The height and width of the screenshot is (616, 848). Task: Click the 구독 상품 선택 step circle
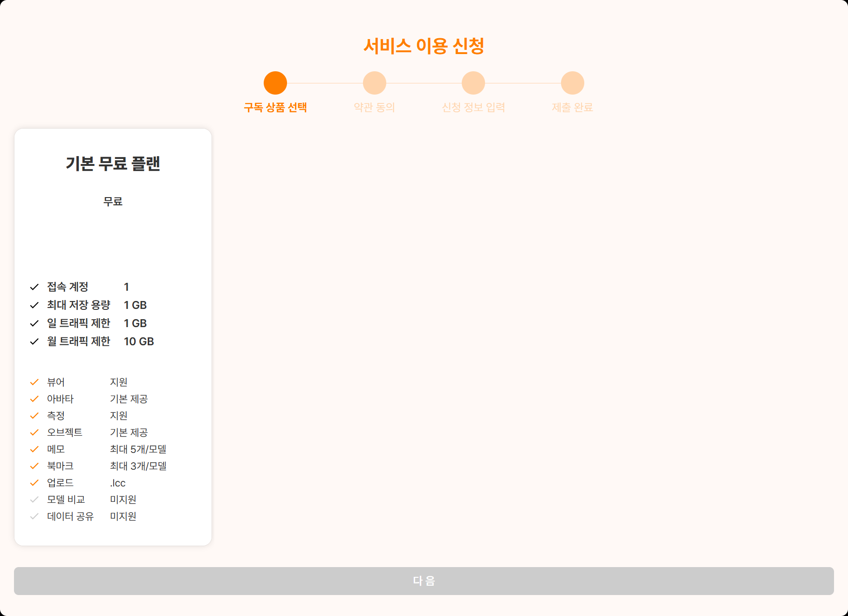[275, 83]
